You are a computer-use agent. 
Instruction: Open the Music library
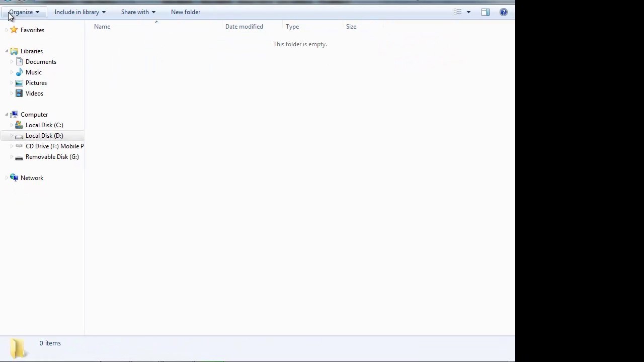tap(34, 72)
